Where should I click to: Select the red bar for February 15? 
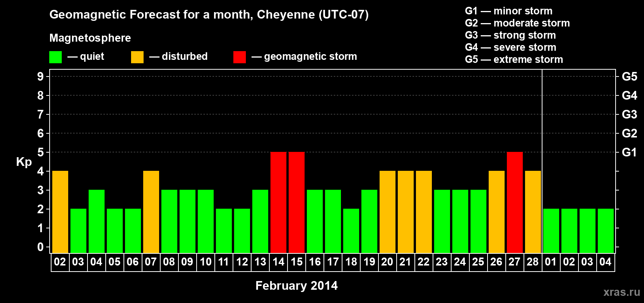[297, 202]
